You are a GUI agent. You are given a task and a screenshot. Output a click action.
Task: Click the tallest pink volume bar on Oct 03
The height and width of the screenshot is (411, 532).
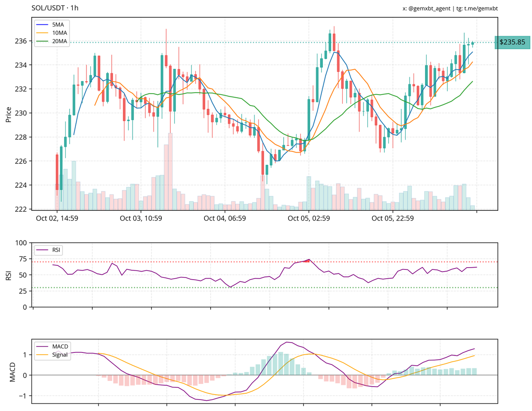click(x=170, y=171)
